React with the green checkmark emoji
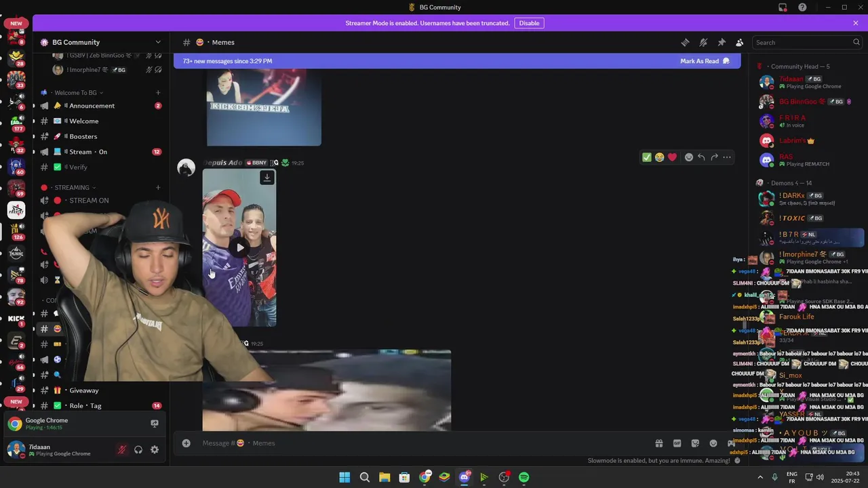This screenshot has width=868, height=488. [x=647, y=157]
